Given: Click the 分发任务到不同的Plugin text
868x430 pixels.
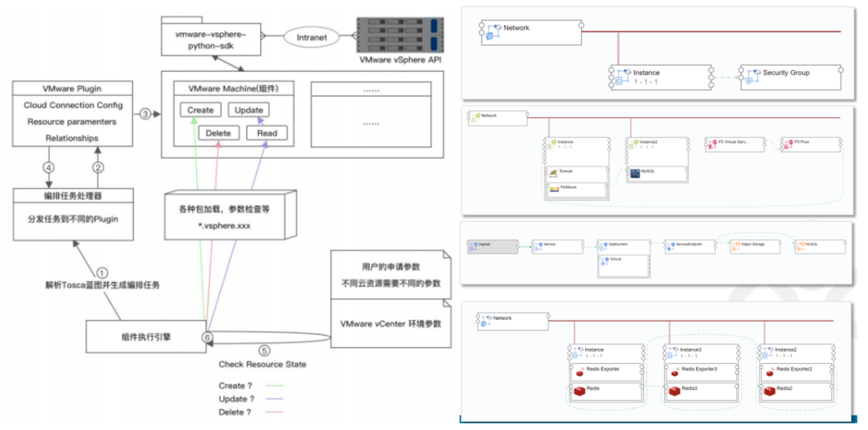Looking at the screenshot, I should point(73,218).
